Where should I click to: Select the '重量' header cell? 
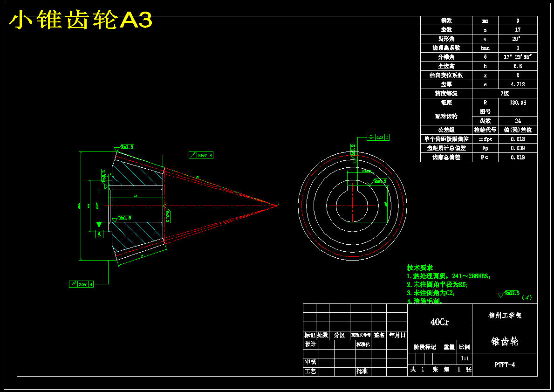point(449,347)
